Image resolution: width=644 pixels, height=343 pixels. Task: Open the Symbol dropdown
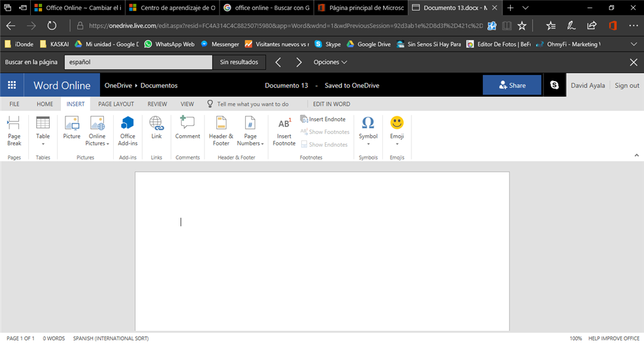[x=368, y=131]
